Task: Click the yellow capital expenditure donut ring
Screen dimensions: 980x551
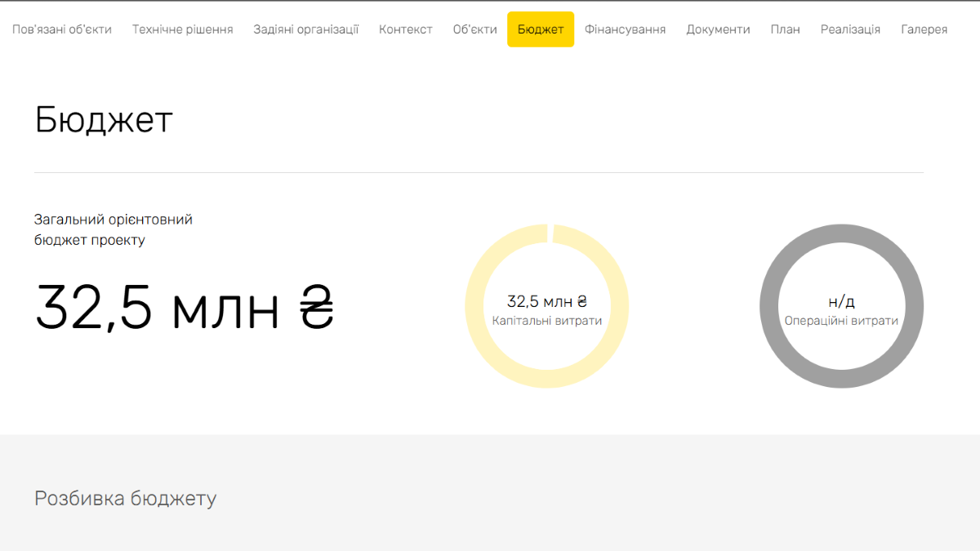Action: [x=476, y=306]
